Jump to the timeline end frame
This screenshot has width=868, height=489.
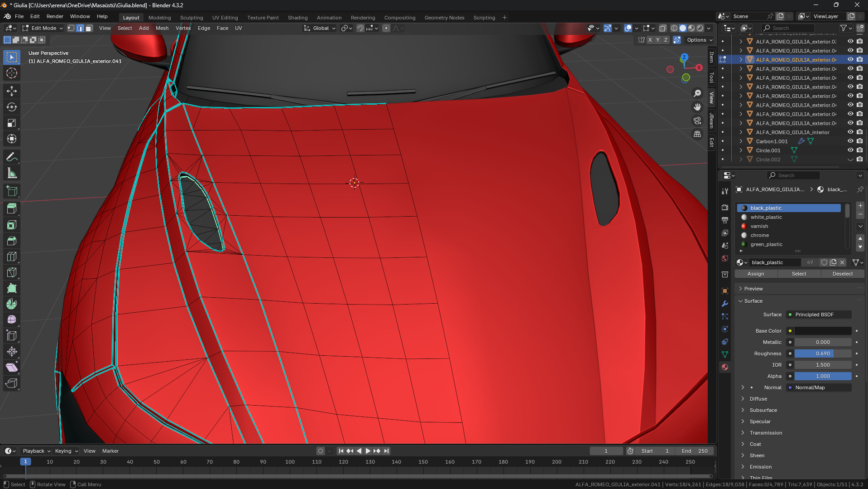coord(386,451)
